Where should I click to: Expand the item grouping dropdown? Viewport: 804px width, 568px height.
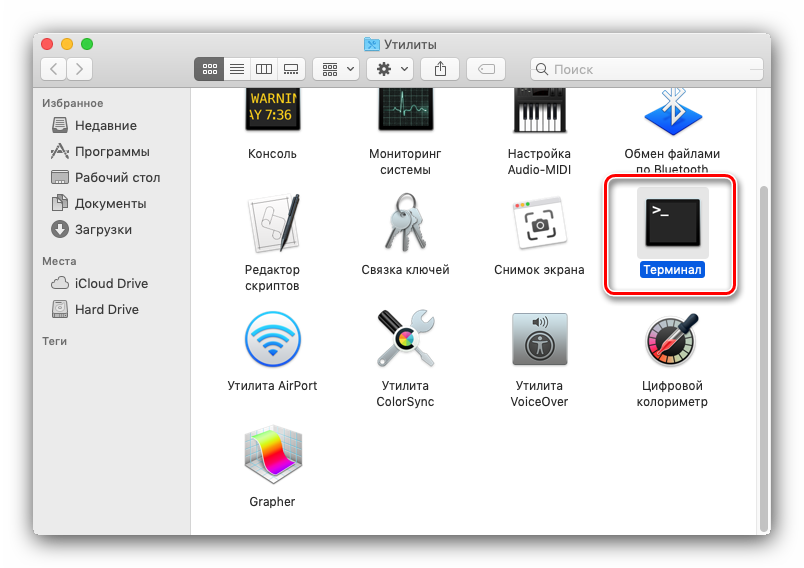335,69
